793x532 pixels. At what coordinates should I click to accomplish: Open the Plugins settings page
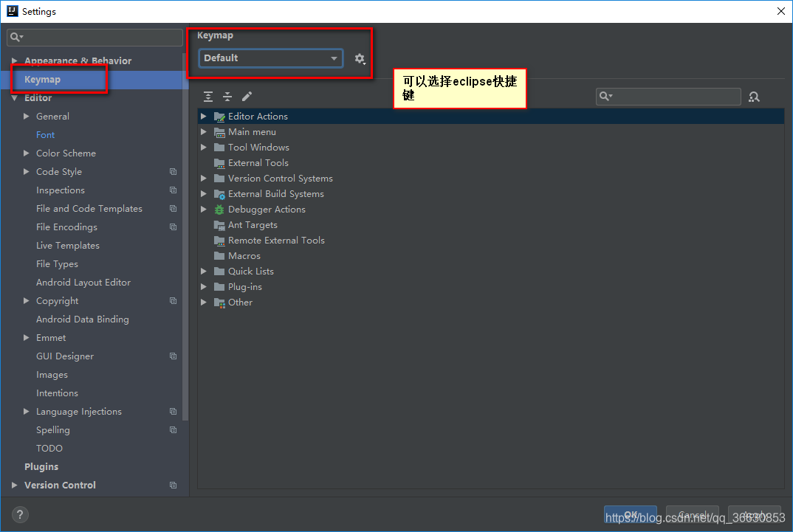pyautogui.click(x=41, y=467)
